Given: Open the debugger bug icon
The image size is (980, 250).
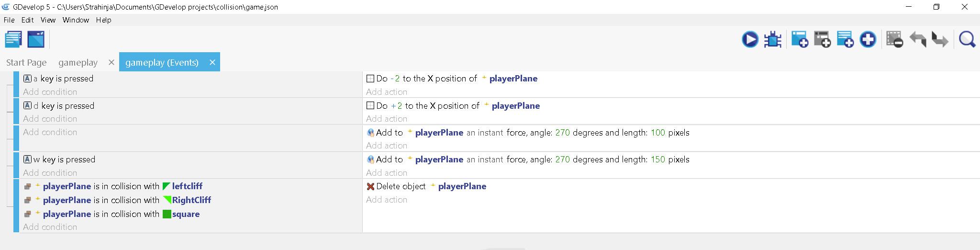Looking at the screenshot, I should (x=773, y=39).
